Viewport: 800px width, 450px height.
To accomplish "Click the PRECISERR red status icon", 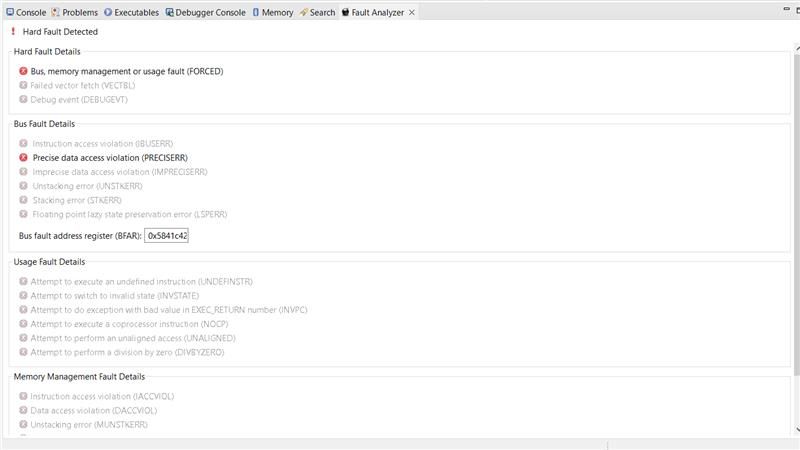I will tap(23, 158).
